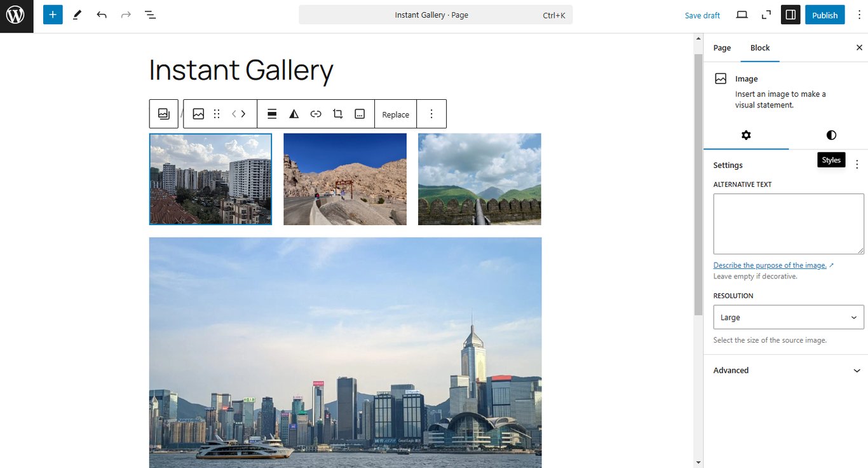Expand the Advanced section

click(x=788, y=370)
